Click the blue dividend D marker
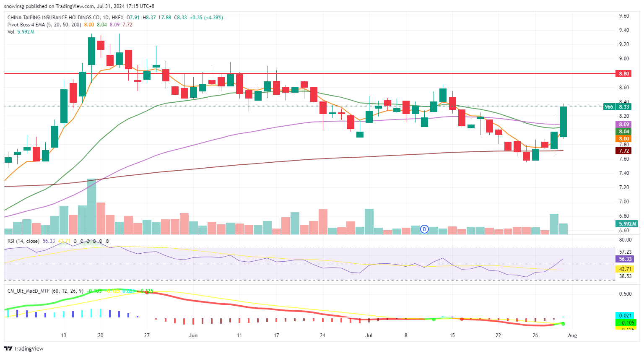The width and height of the screenshot is (644, 356). [x=424, y=229]
